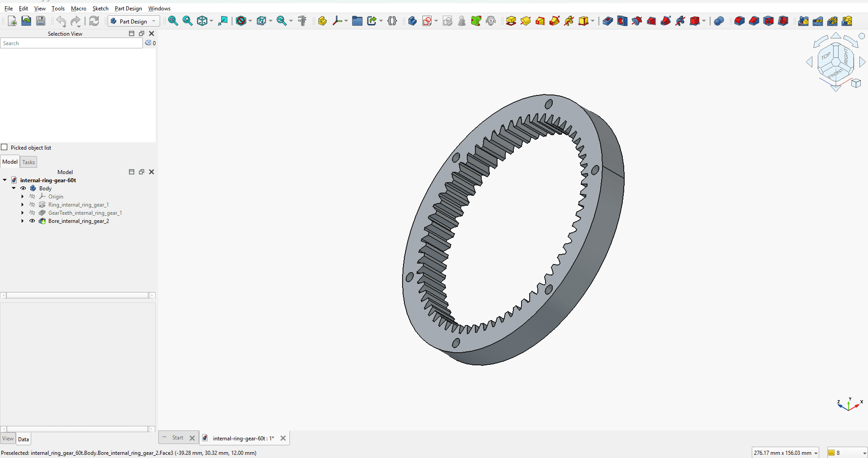Screen dimensions: 868x458
Task: Undo the last action
Action: click(61, 21)
